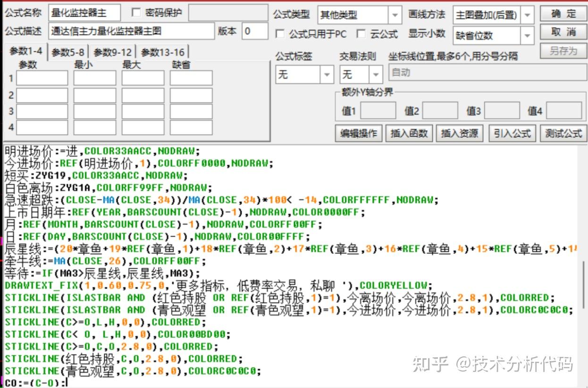Click the code line starting 短买:ZYG19
This screenshot has width=588, height=388.
(x=96, y=176)
